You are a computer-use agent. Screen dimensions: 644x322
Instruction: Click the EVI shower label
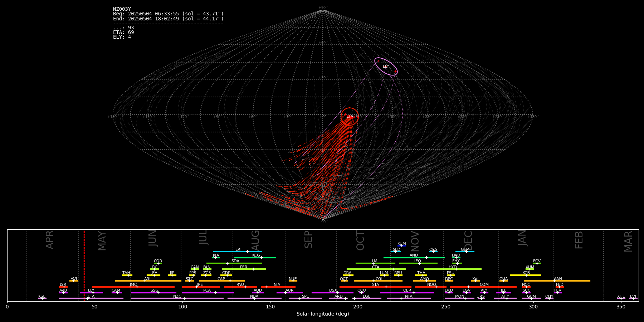(633, 297)
